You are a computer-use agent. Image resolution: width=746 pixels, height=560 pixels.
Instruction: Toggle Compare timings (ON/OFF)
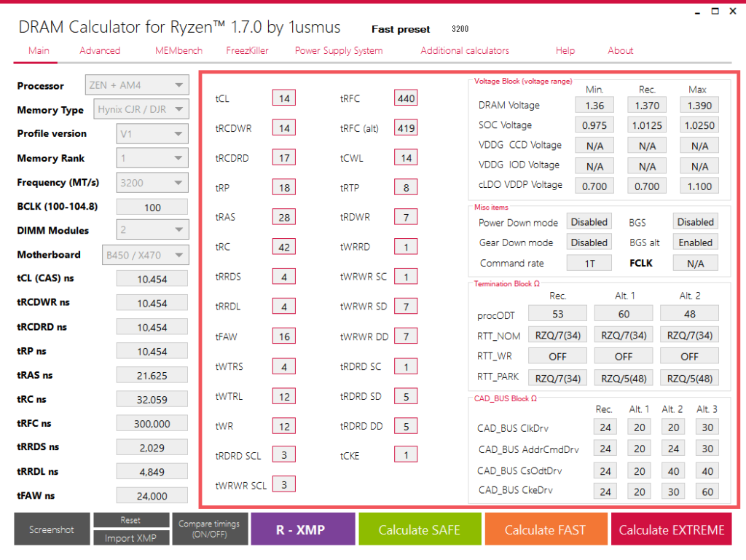pyautogui.click(x=209, y=529)
